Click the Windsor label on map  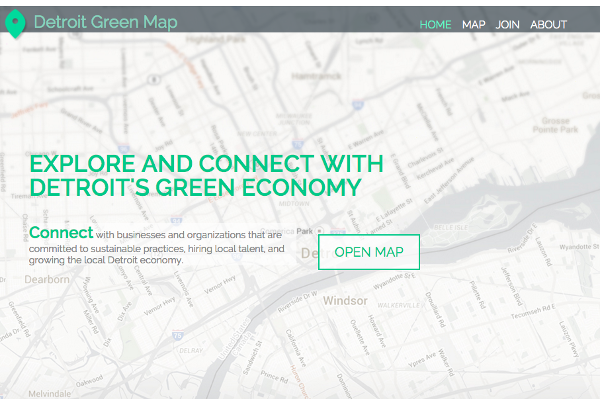(345, 301)
